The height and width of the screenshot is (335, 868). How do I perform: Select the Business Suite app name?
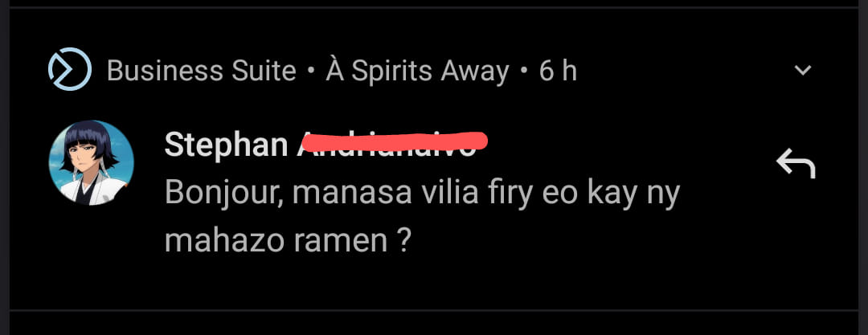pyautogui.click(x=202, y=71)
